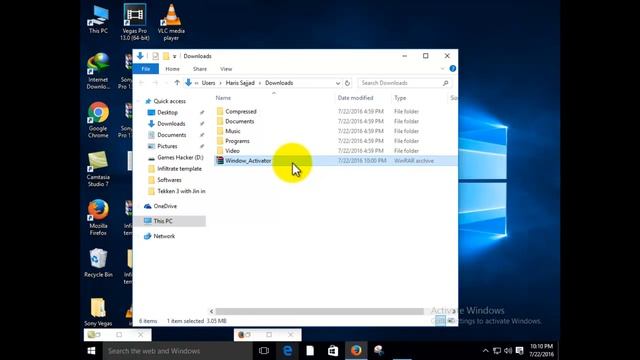Refresh the Downloads folder view

[347, 83]
